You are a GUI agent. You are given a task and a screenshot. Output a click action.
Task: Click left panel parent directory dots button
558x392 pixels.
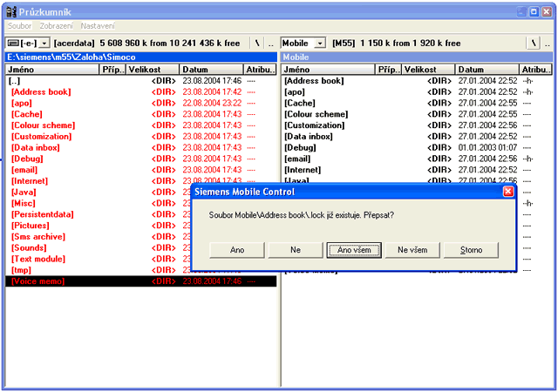tap(271, 43)
